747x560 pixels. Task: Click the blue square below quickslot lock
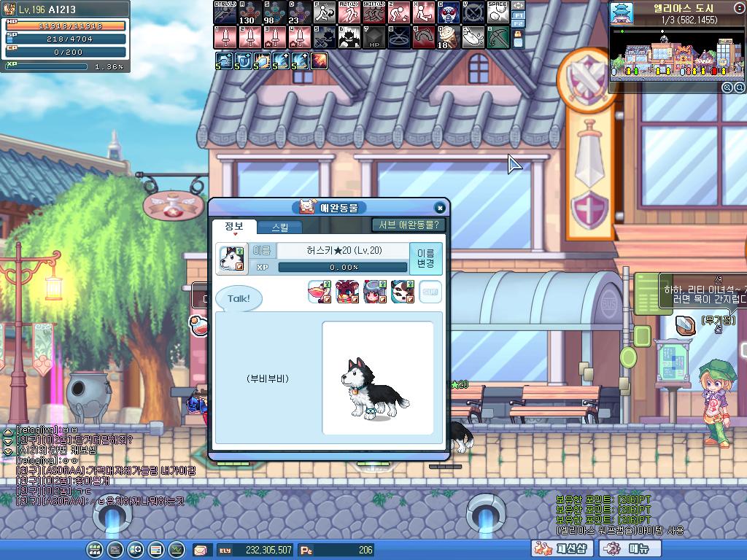(x=518, y=43)
